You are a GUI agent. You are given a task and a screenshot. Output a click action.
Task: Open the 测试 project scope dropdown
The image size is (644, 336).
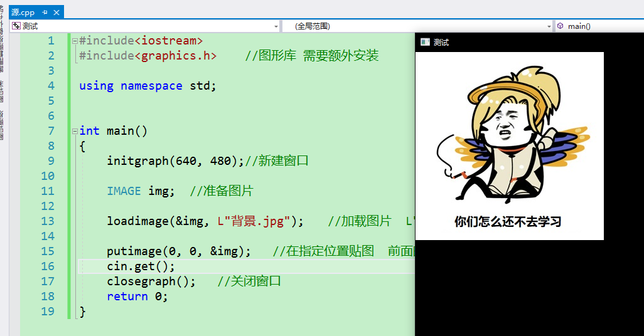click(276, 26)
